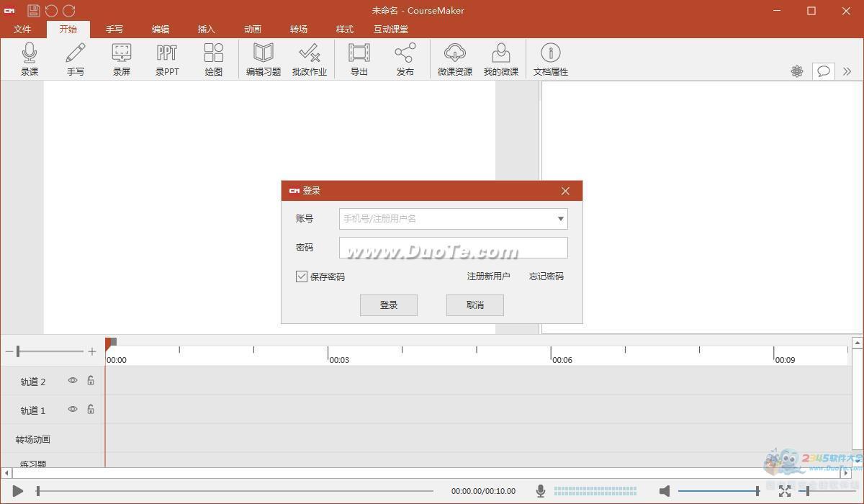This screenshot has height=504, width=864.
Task: Click the 00:03 mark on timeline ruler
Action: 339,360
